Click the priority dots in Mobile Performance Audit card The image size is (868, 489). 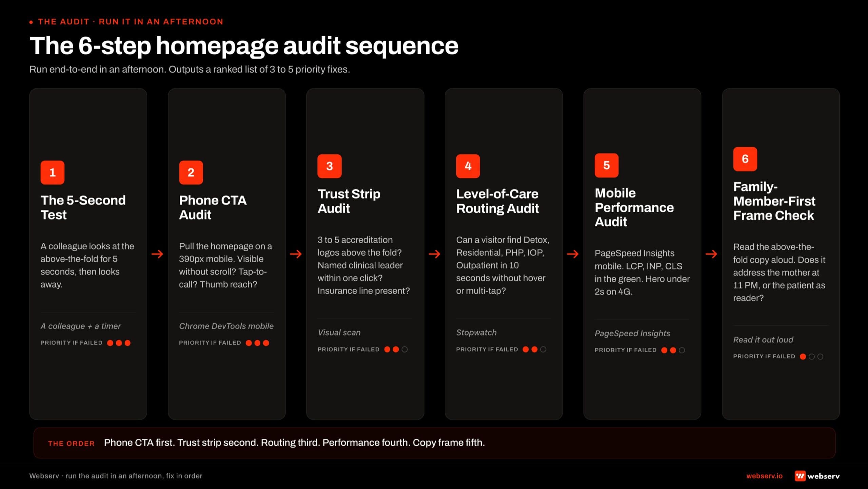pos(673,350)
